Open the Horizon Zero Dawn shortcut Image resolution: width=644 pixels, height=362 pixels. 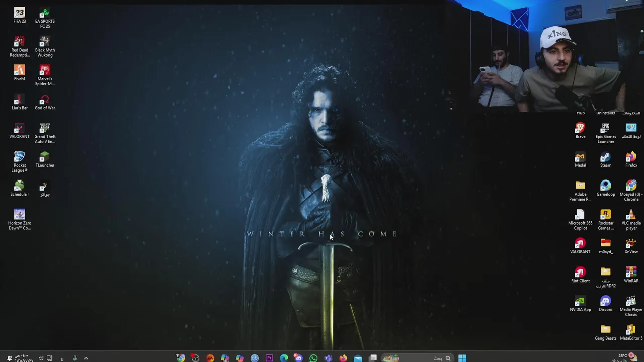click(x=19, y=220)
